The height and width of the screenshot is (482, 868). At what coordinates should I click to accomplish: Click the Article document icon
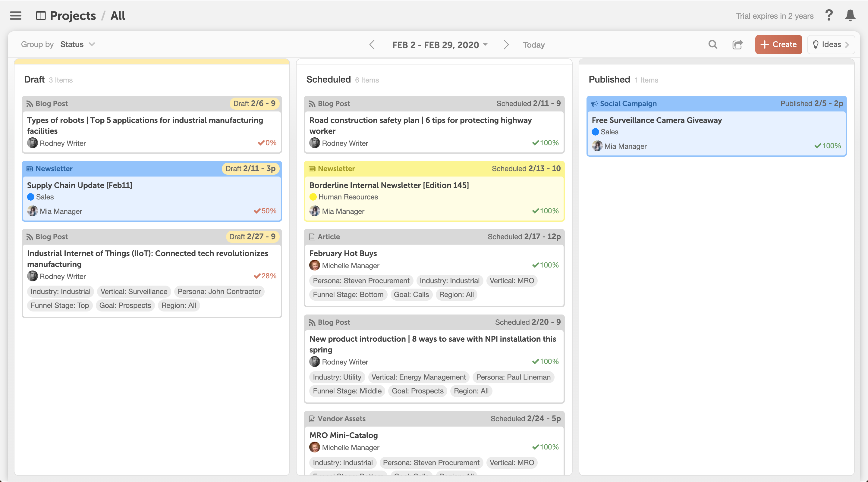click(312, 237)
